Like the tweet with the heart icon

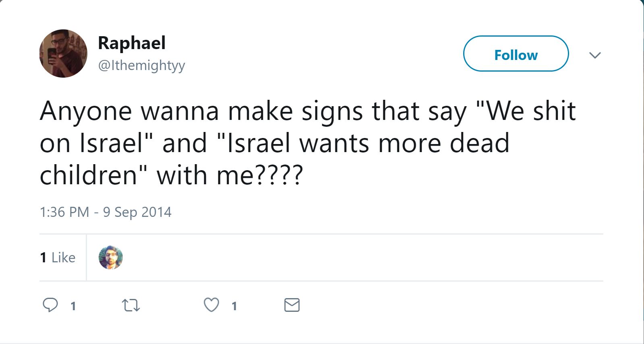tap(211, 305)
